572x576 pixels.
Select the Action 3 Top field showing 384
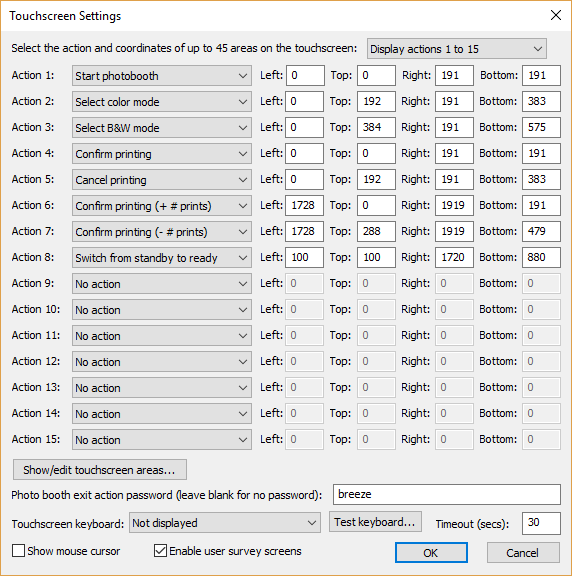point(376,127)
